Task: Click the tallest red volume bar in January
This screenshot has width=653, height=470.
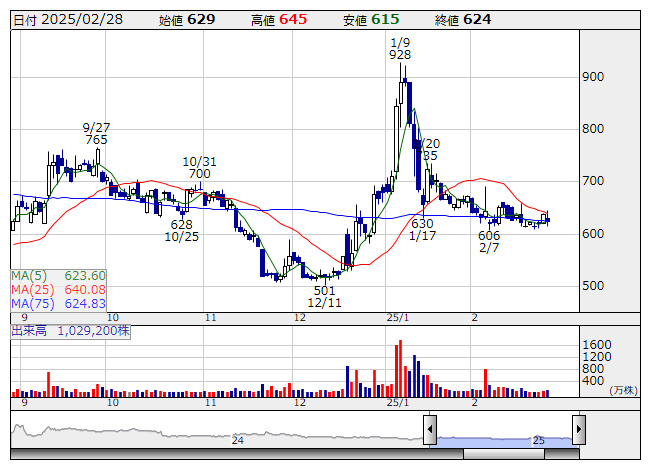Action: pos(399,369)
